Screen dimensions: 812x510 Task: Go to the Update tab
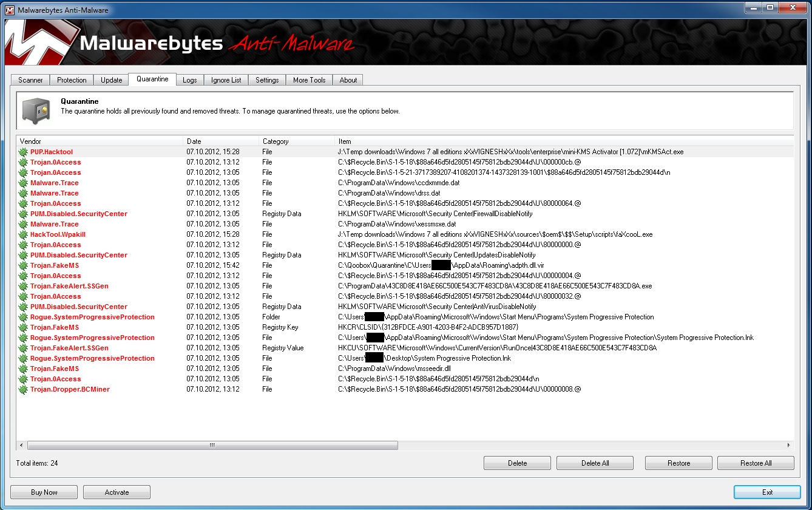coord(111,80)
